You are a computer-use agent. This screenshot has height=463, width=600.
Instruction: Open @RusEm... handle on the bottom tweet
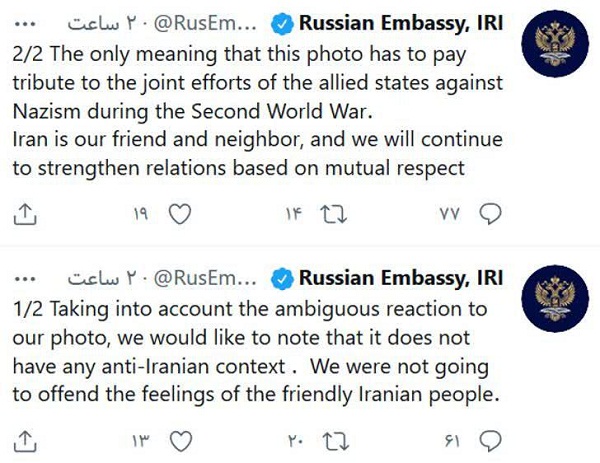205,279
